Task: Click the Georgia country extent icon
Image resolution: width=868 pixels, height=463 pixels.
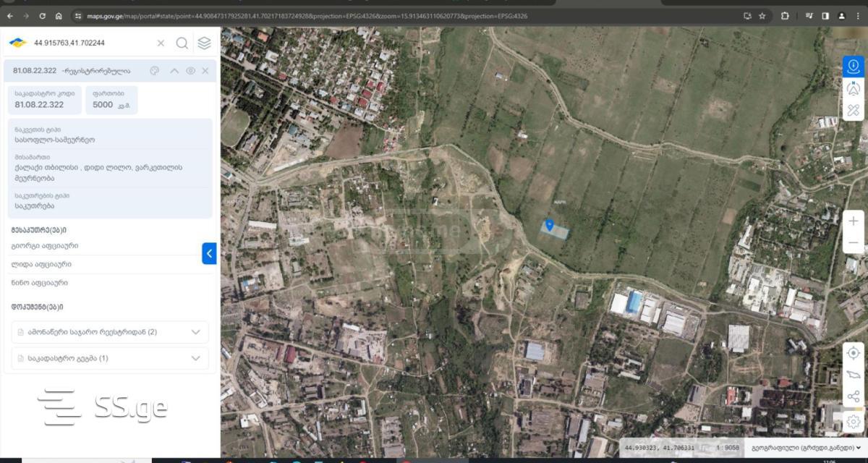Action: 854,375
